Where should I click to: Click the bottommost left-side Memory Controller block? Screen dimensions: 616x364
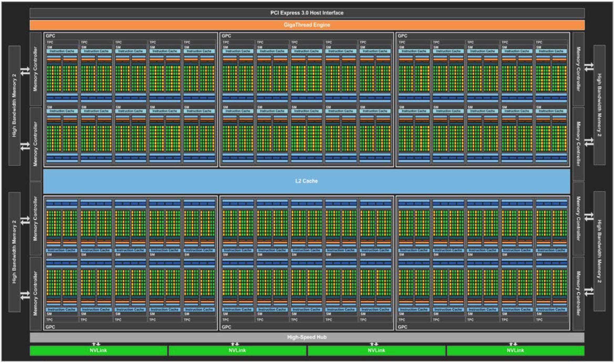36,293
